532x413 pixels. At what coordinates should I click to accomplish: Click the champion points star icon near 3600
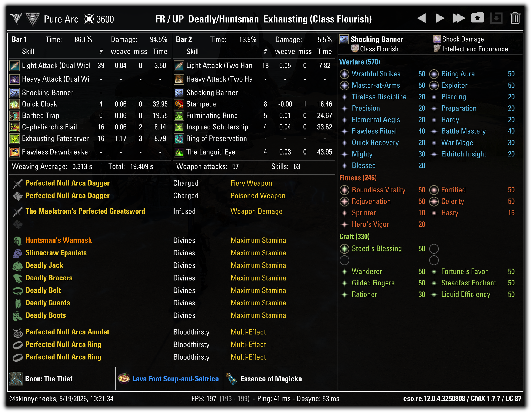[x=89, y=19]
